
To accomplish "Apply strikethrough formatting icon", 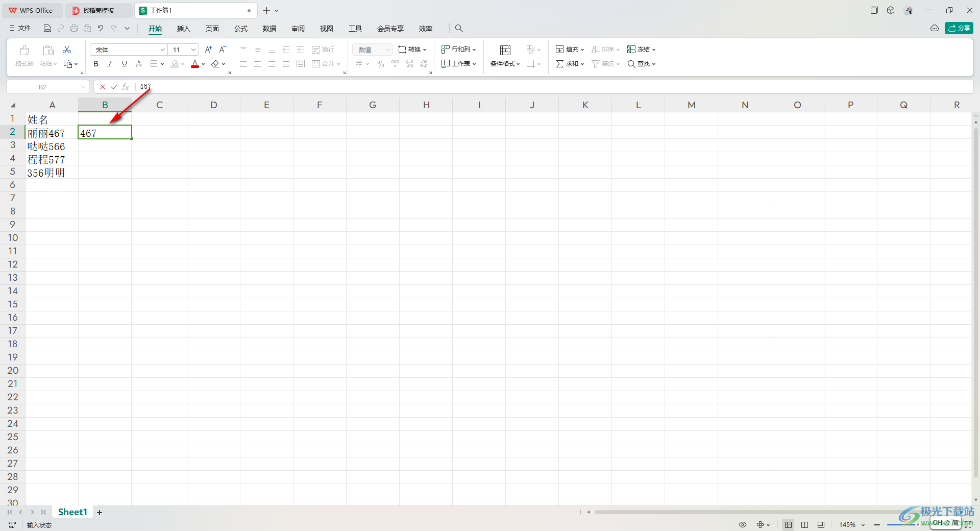I will tap(139, 64).
